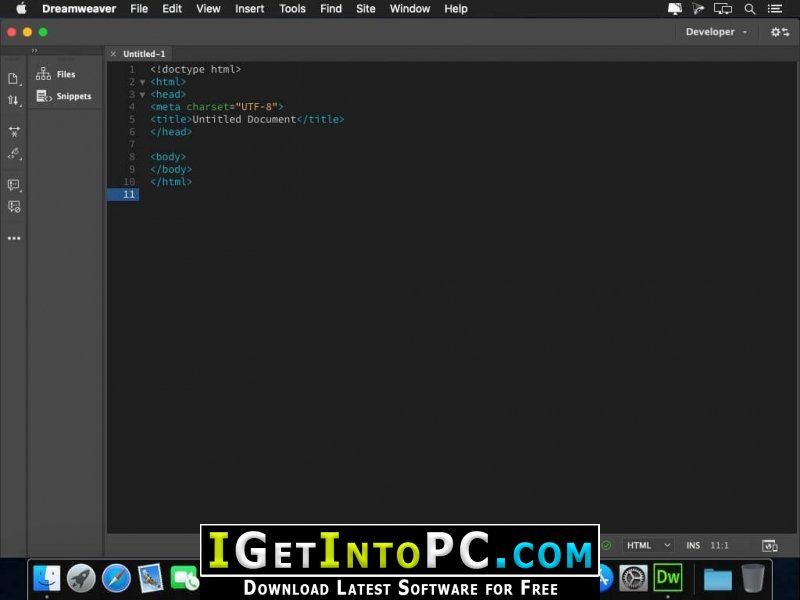Open the Files panel icon

tap(43, 74)
